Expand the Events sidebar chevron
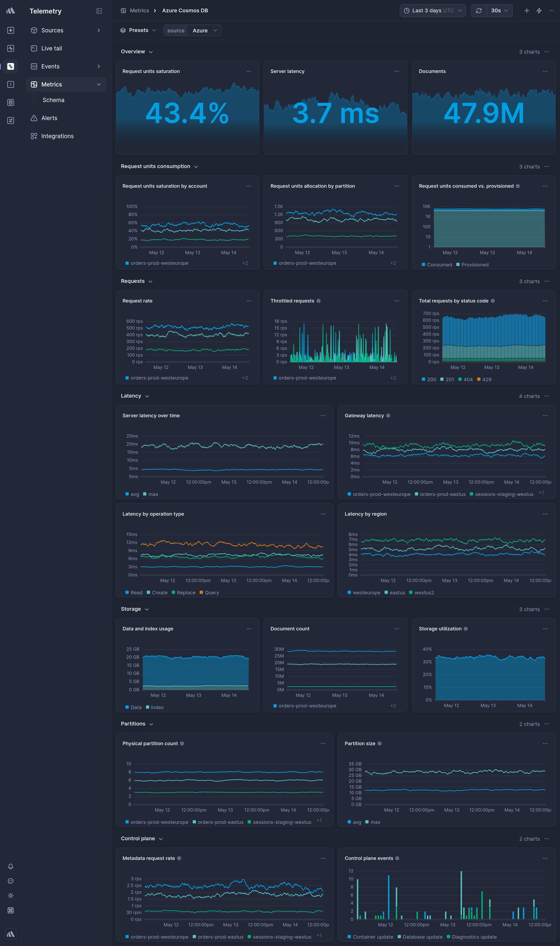 [x=99, y=67]
